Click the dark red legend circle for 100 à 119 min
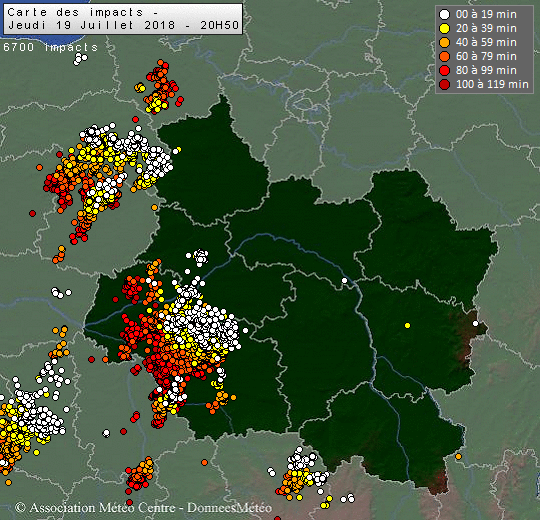 pyautogui.click(x=445, y=84)
